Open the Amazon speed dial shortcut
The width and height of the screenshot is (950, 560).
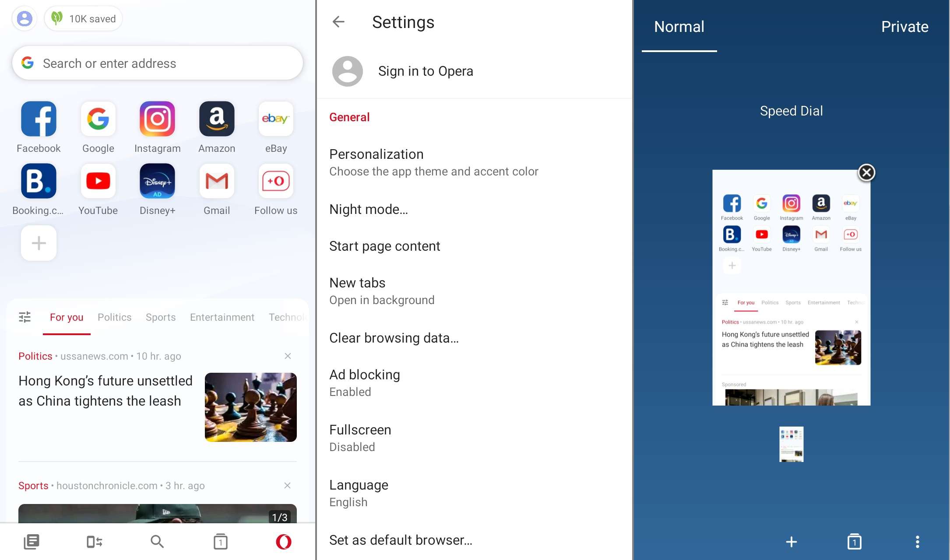coord(217,127)
